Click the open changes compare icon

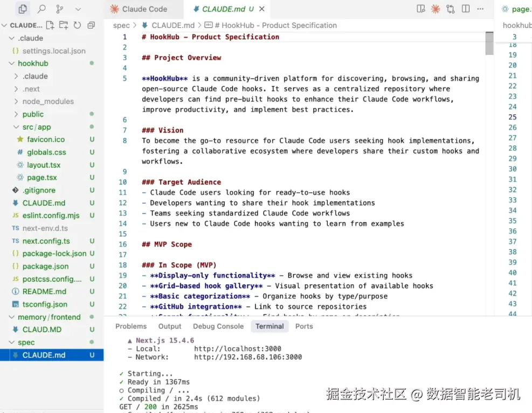pos(450,9)
